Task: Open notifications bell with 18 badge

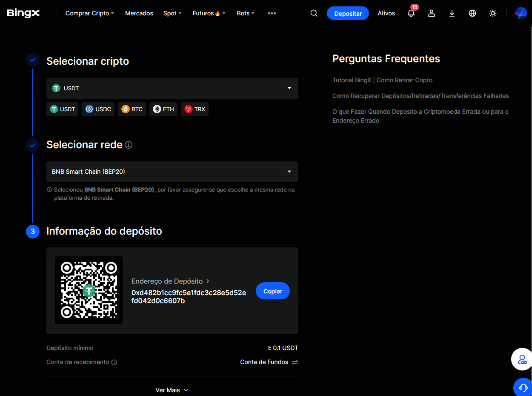Action: [411, 13]
